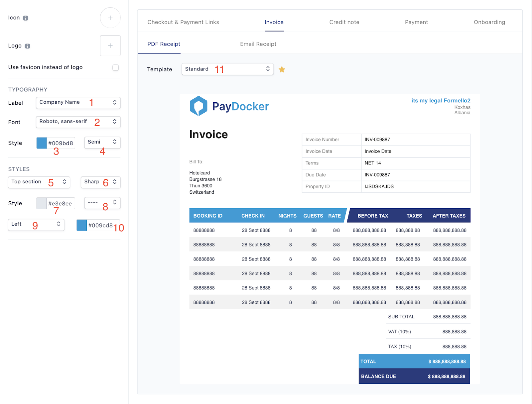Screen dimensions: 532x404
Task: Click the Icon upload plus circle
Action: (110, 18)
